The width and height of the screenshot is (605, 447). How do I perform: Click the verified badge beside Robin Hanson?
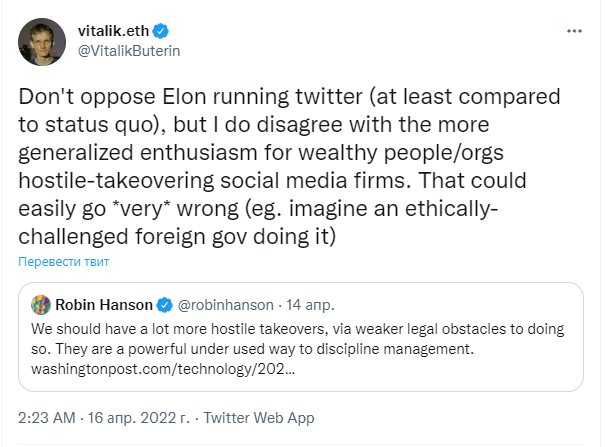coord(164,305)
